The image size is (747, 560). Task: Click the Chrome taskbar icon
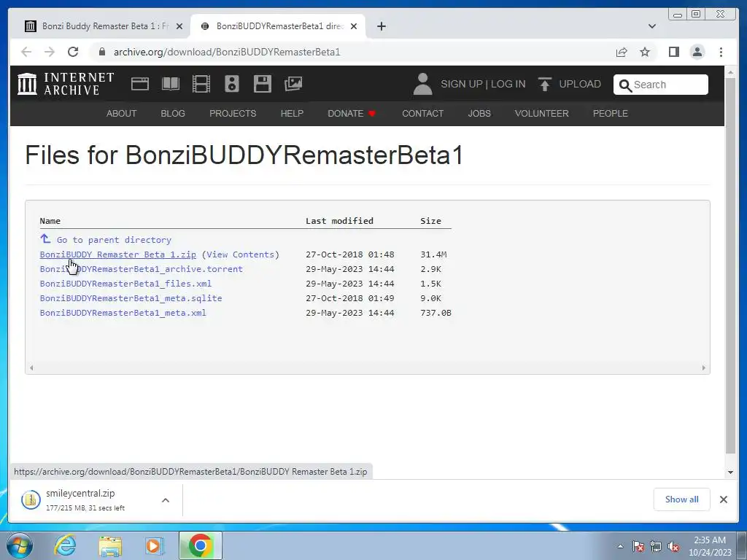[200, 545]
